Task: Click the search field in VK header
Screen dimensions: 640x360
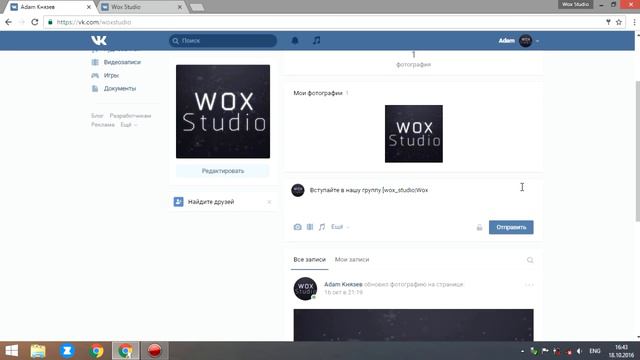Action: pyautogui.click(x=223, y=40)
